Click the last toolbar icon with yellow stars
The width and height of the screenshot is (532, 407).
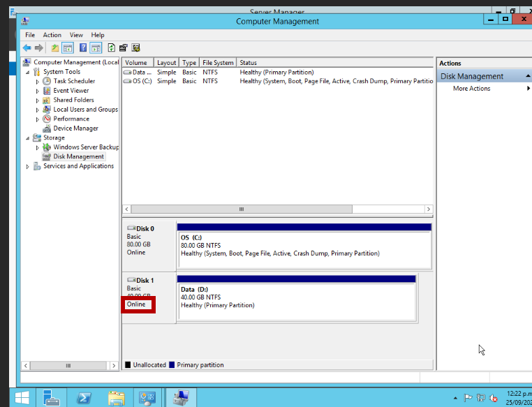pos(136,48)
